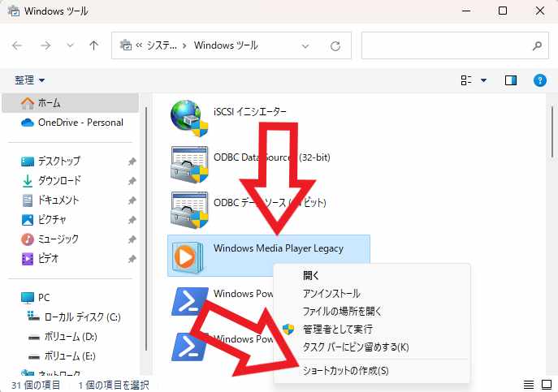This screenshot has width=558, height=392.
Task: Click the navigation pane scrollbar
Action: tap(146, 230)
